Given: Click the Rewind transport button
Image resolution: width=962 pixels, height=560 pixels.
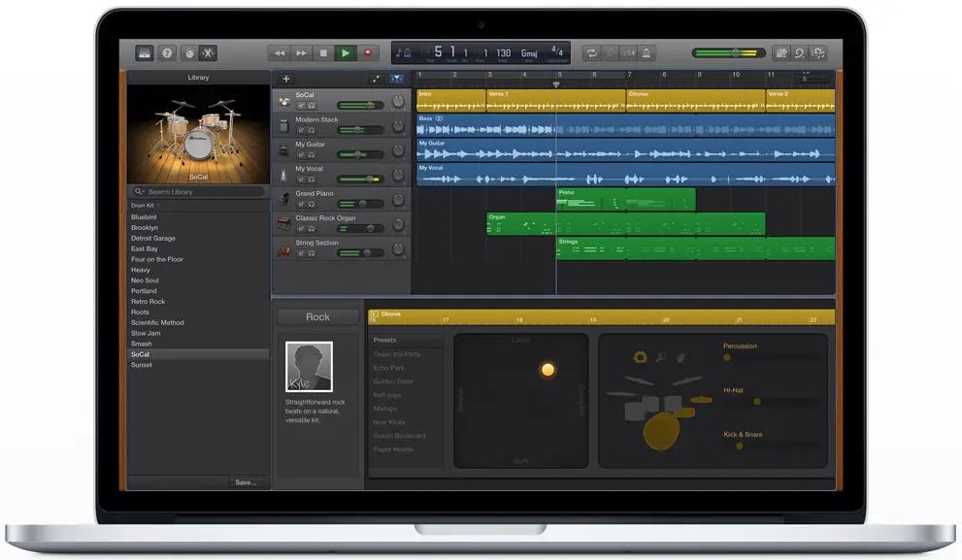Looking at the screenshot, I should [280, 53].
